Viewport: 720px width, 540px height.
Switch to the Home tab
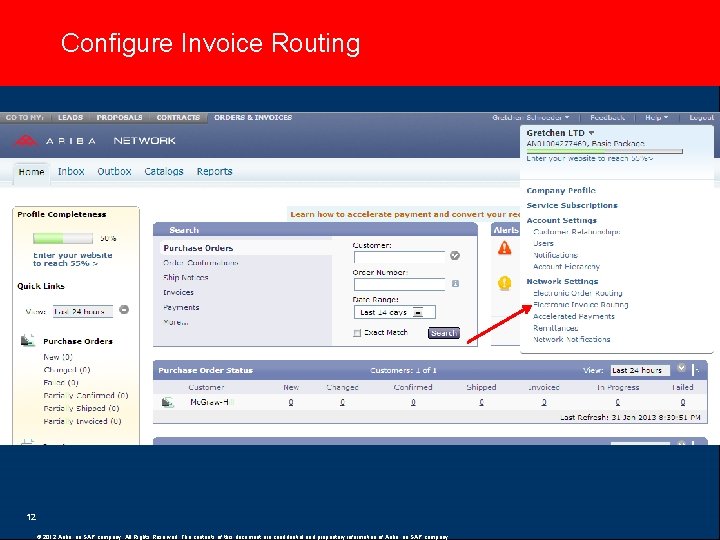(x=31, y=172)
